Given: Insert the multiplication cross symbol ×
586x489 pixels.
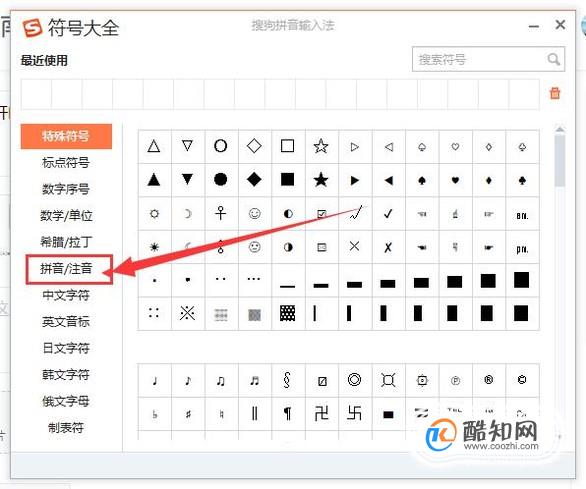Looking at the screenshot, I should point(354,246).
